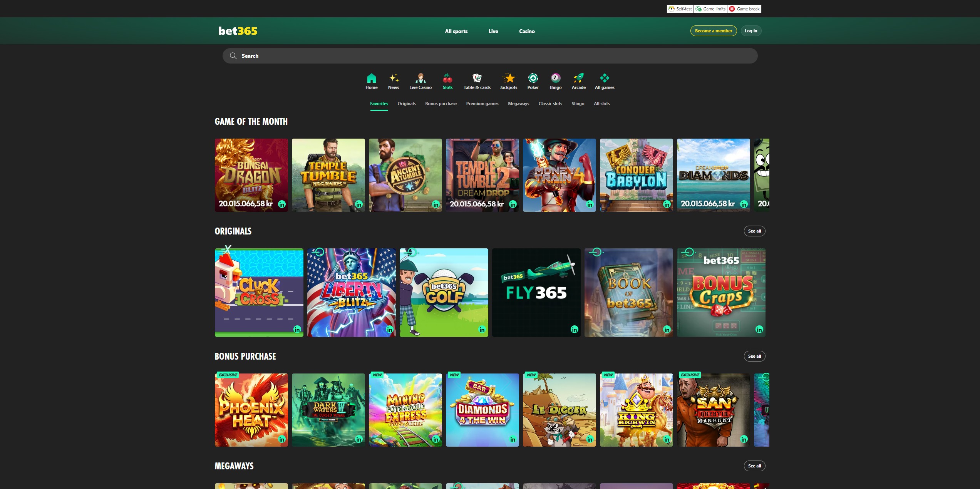Click the Log in button

(750, 31)
